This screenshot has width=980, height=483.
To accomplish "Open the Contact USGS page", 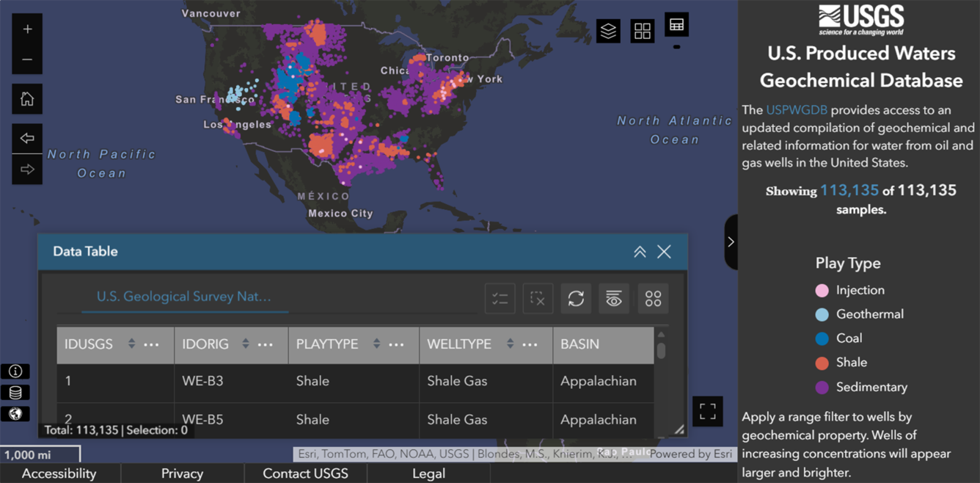I will tap(305, 473).
